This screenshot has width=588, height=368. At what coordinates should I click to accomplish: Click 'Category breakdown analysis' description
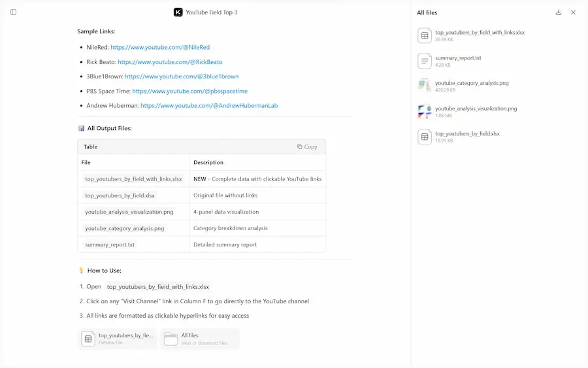230,228
